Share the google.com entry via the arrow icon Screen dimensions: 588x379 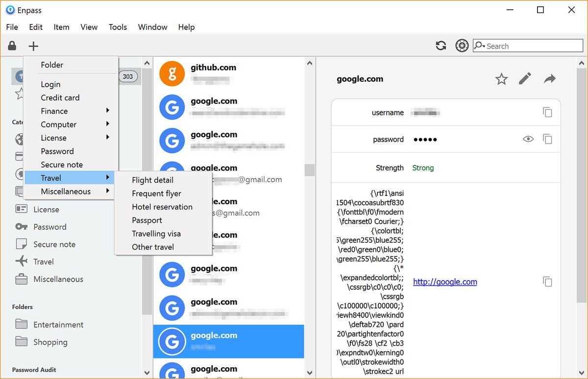point(549,78)
